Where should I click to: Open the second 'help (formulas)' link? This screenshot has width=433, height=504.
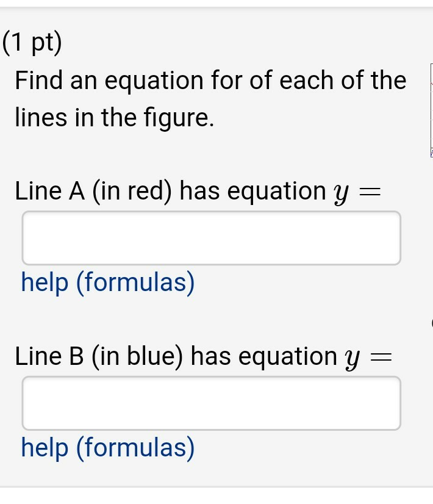107,447
